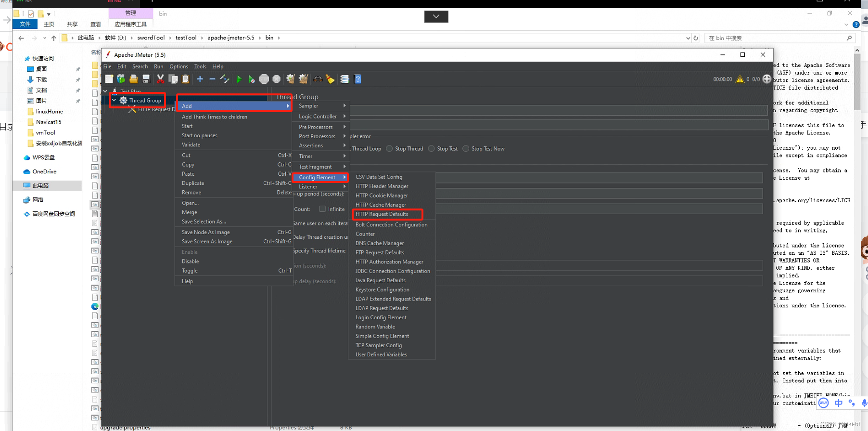868x431 pixels.
Task: Click the New test plan icon in JMeter toolbar
Action: [x=109, y=79]
